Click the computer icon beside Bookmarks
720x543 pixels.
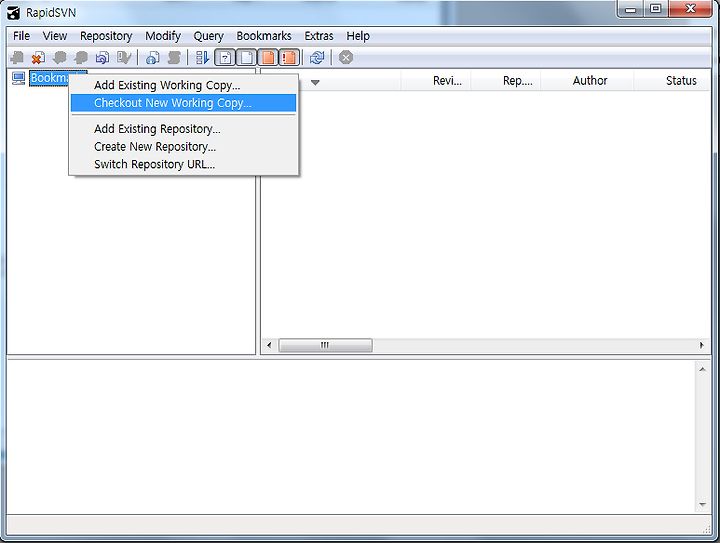[x=18, y=78]
